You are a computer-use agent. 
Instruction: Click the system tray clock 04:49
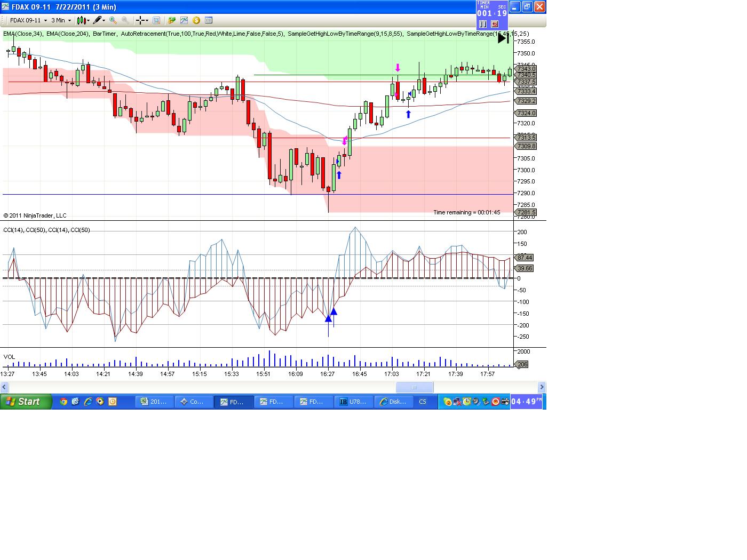(526, 402)
